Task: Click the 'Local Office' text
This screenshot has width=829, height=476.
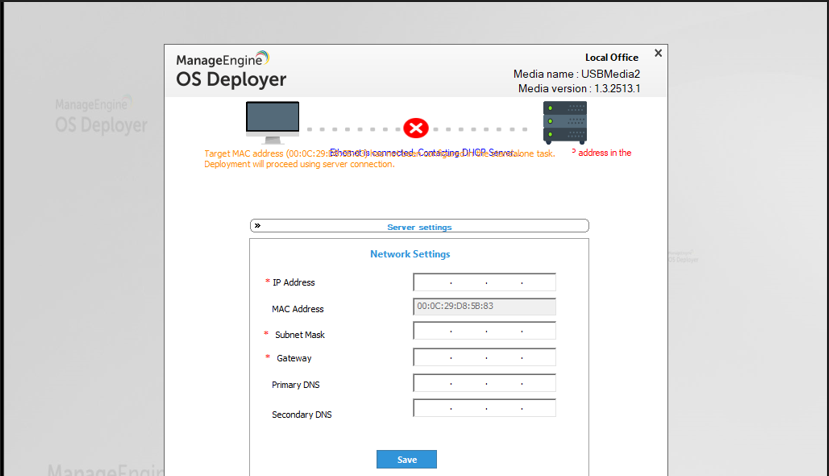Action: point(612,57)
